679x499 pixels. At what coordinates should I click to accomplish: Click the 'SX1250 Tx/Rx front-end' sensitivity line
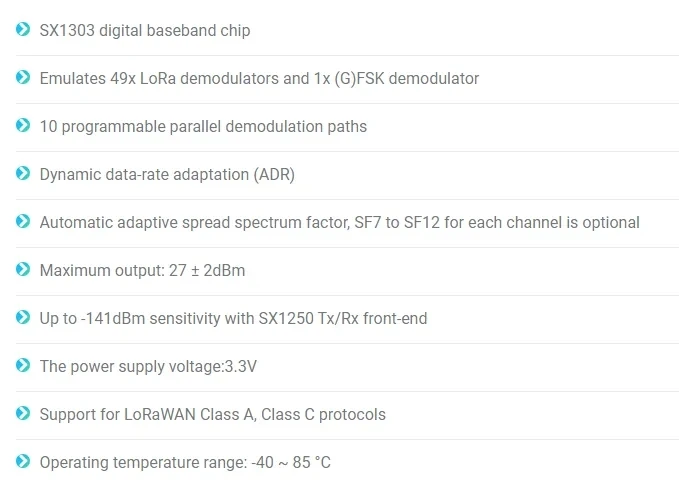pos(233,319)
